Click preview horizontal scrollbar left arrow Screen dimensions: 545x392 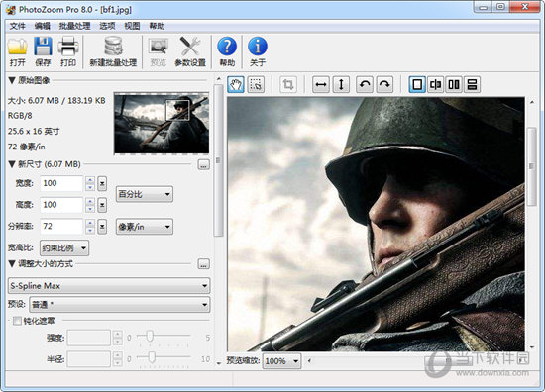pos(309,360)
